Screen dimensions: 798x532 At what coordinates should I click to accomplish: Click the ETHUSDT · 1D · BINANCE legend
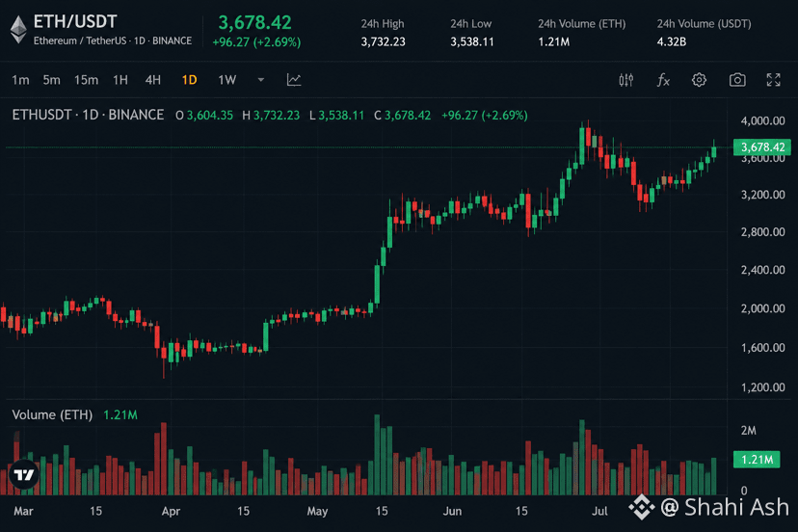point(88,115)
